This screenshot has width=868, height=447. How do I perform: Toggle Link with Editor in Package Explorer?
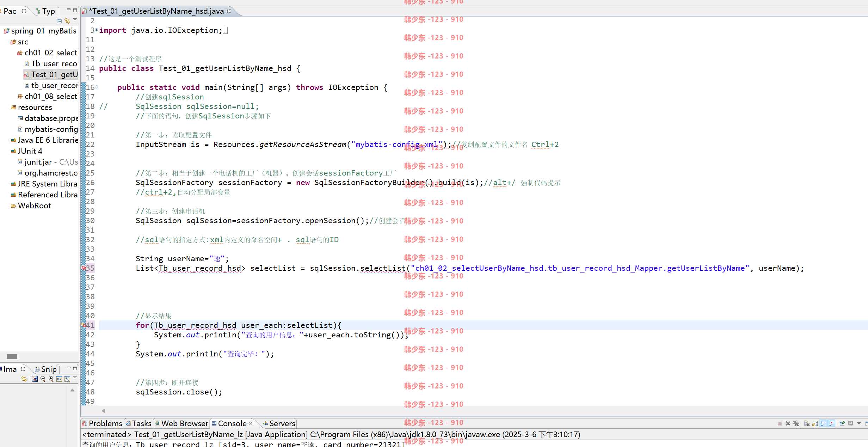pos(67,21)
